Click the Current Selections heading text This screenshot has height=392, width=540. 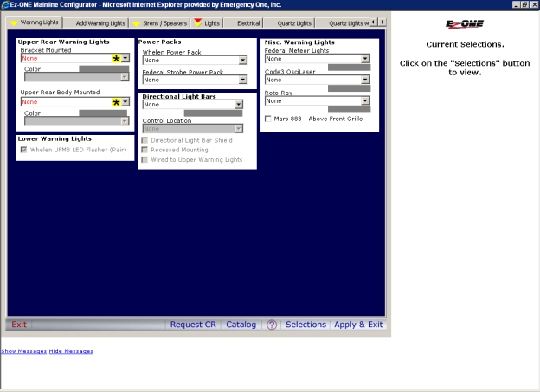(x=465, y=44)
